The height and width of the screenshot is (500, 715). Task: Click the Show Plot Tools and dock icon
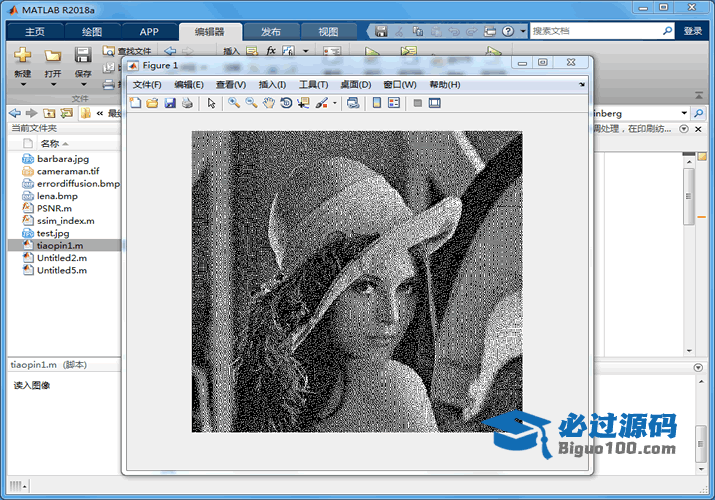click(x=435, y=103)
